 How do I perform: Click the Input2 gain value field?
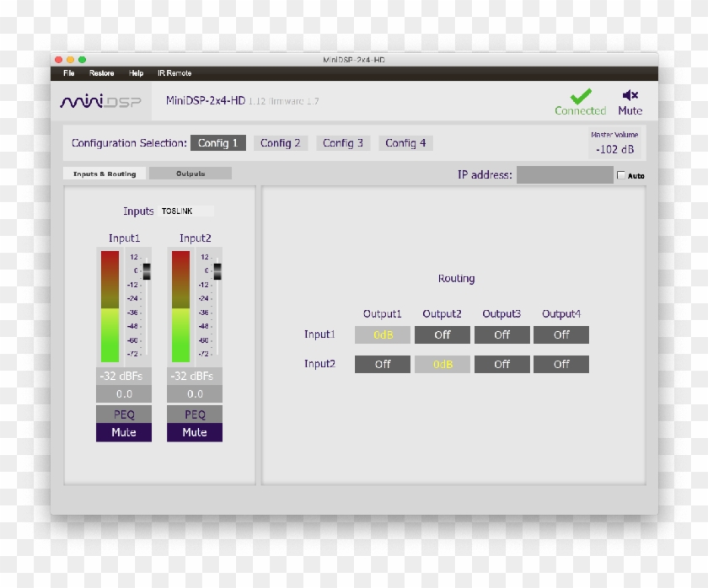195,393
